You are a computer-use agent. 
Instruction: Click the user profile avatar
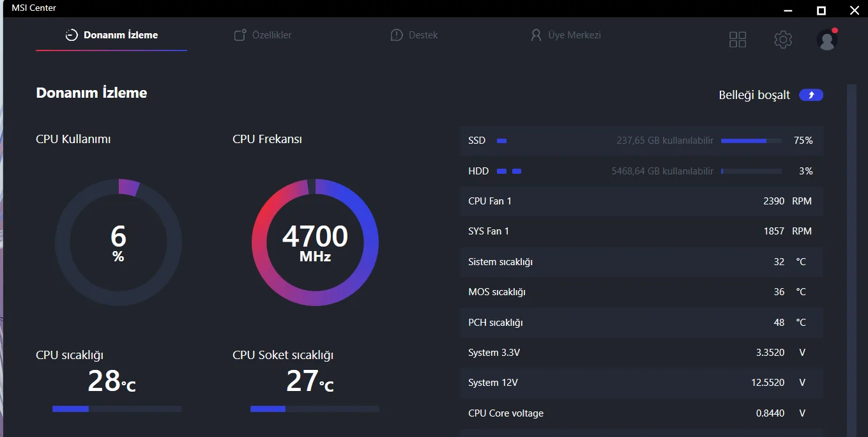827,40
